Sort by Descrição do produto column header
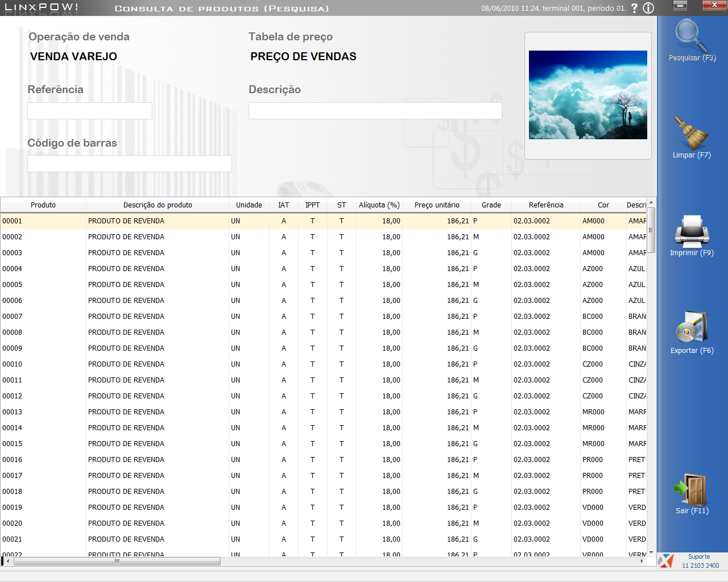Screen dimensions: 728x582 [158, 205]
